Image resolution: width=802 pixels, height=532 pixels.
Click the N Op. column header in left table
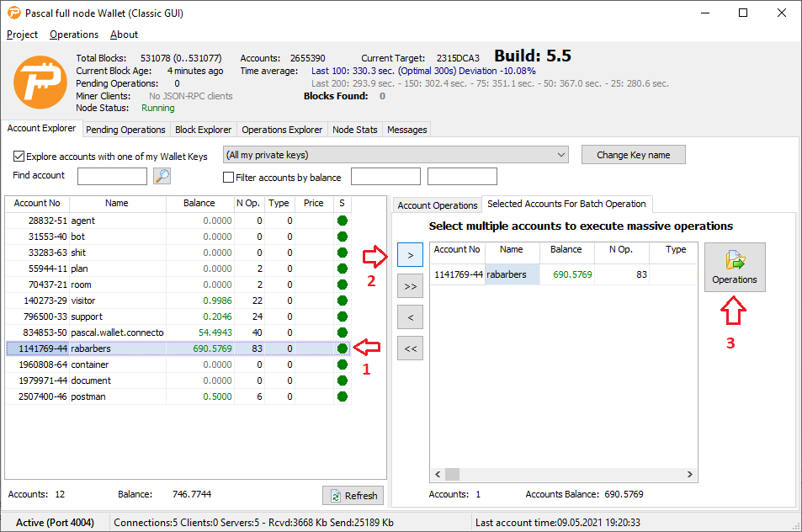point(248,203)
